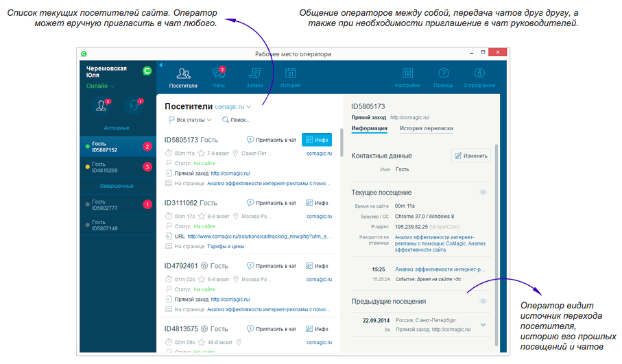
Task: Select active chat Гость ID4815266
Action: [x=117, y=167]
